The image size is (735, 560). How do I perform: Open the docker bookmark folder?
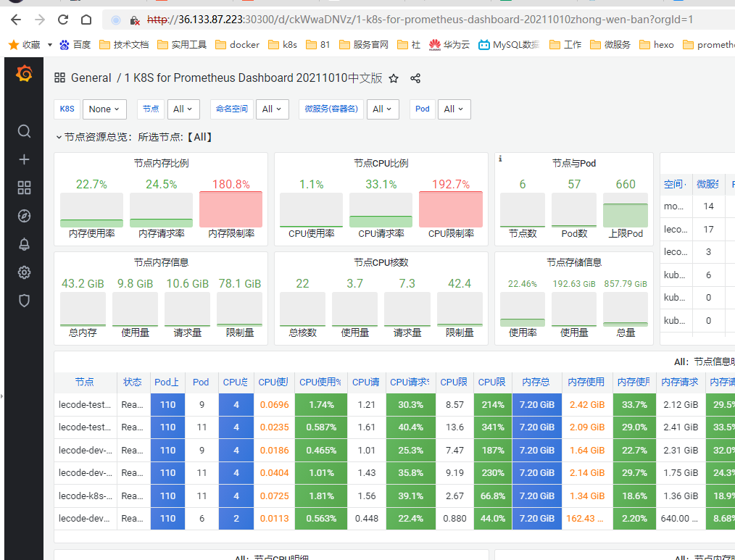pyautogui.click(x=237, y=44)
